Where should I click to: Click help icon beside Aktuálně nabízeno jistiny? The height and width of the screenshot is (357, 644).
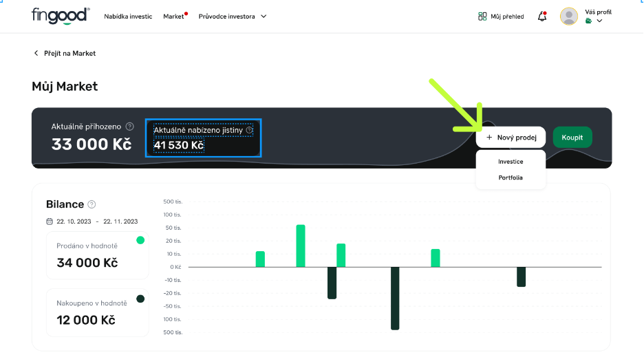point(249,129)
